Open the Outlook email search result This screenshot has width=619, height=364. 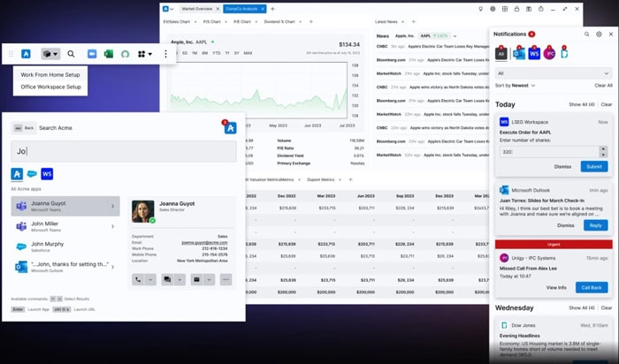[x=65, y=267]
